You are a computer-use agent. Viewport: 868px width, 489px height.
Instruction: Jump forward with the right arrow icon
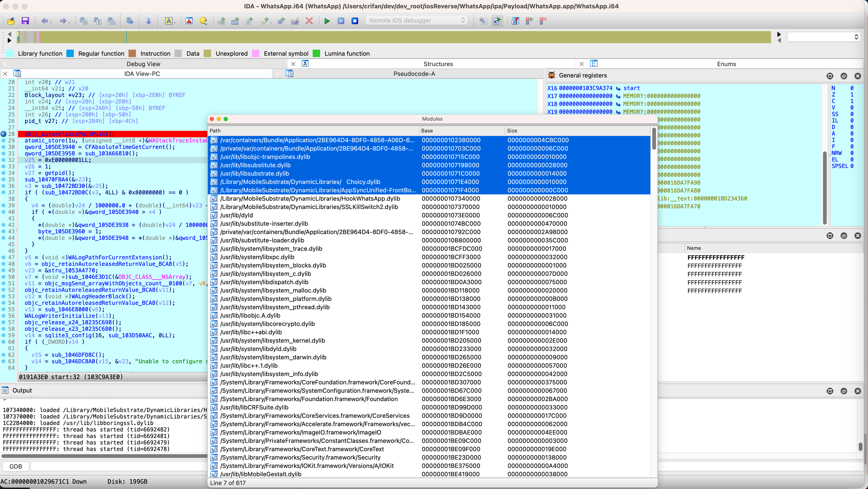63,21
